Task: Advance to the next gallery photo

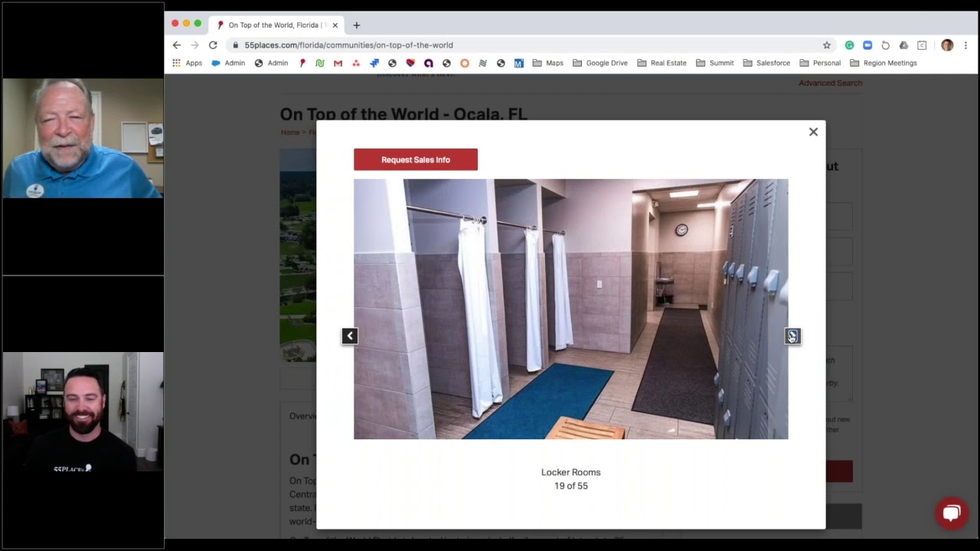Action: point(792,336)
